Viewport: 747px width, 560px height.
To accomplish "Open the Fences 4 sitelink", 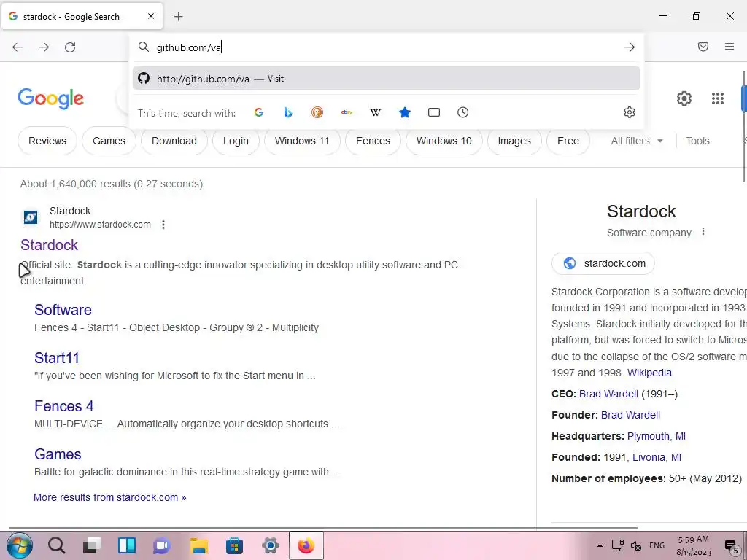I will [64, 405].
